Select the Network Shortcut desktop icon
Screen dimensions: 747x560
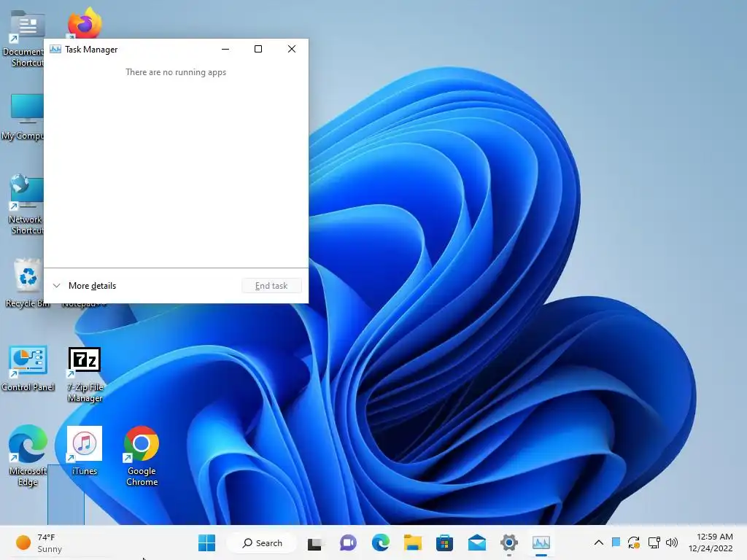(25, 205)
